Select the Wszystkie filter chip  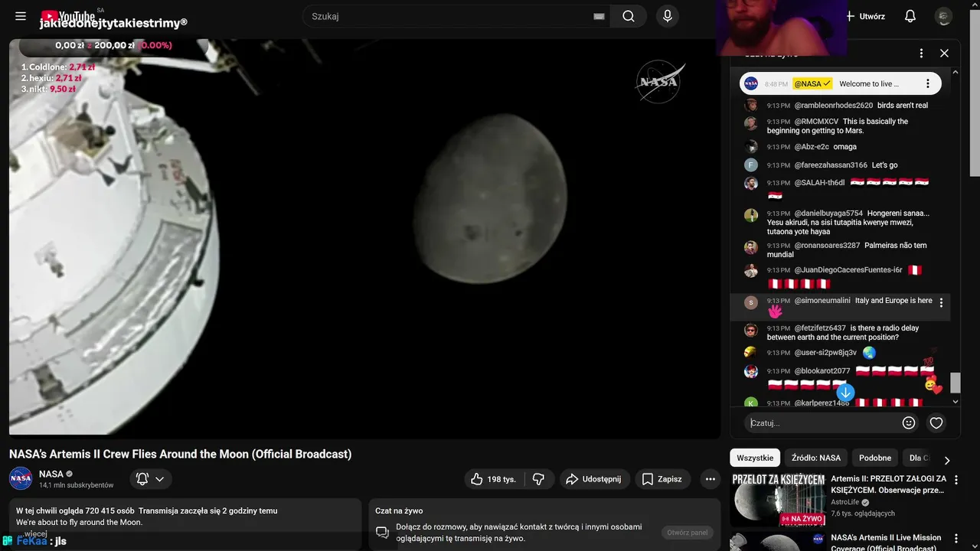[x=755, y=458]
